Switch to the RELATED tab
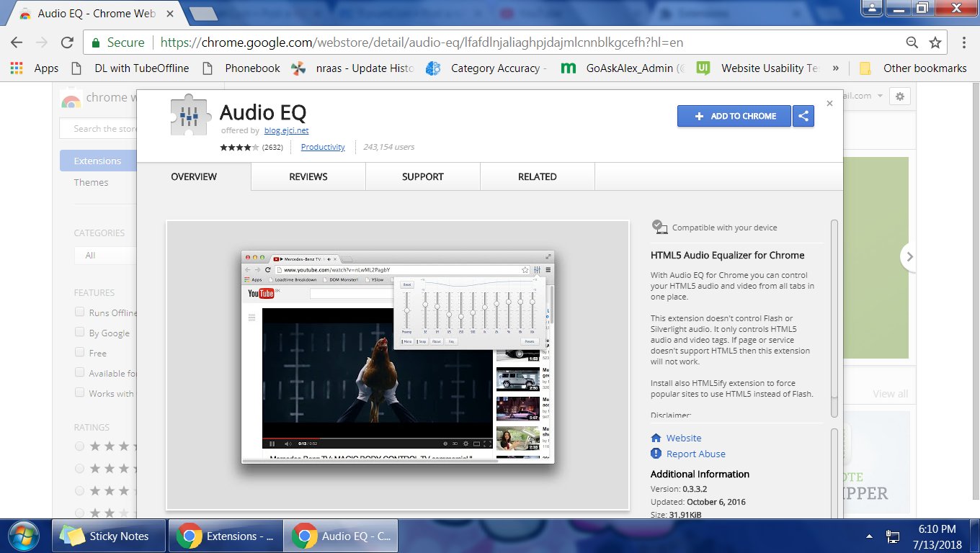The image size is (980, 553). (538, 176)
